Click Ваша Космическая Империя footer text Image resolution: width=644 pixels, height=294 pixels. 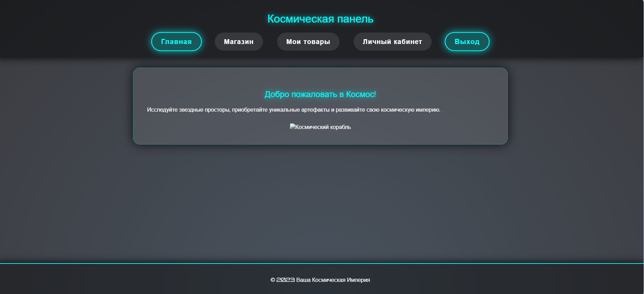point(333,280)
